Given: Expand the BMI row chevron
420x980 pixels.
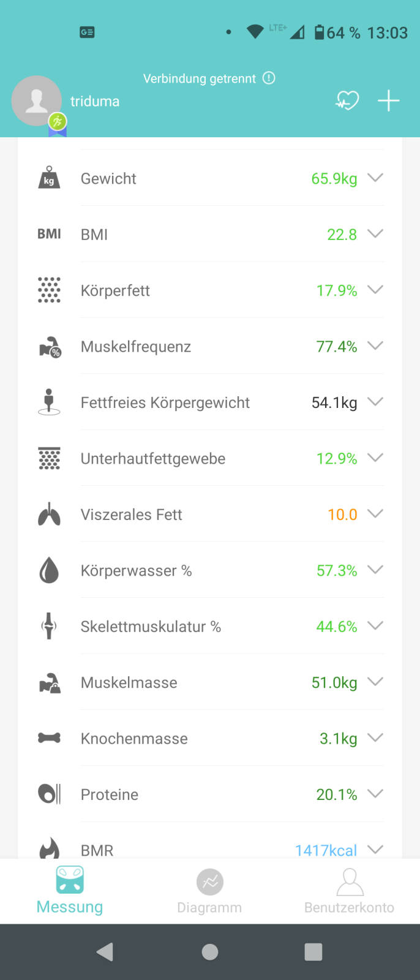Looking at the screenshot, I should pyautogui.click(x=375, y=234).
